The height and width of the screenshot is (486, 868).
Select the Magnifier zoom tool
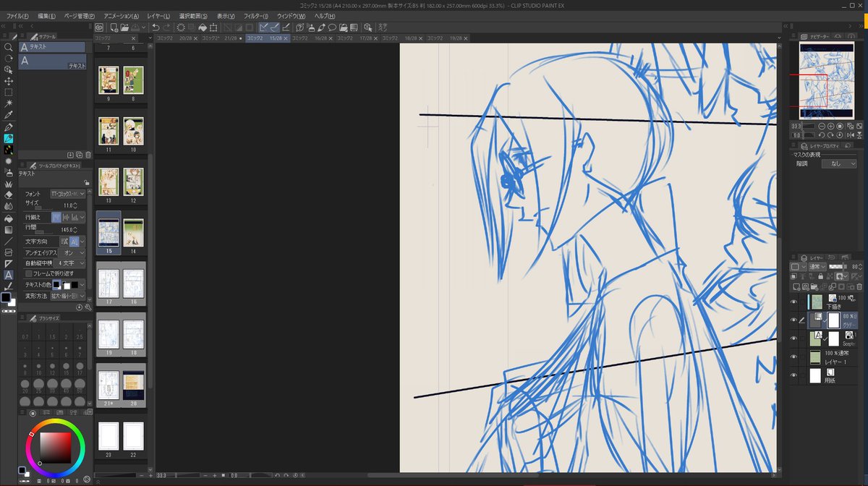9,47
